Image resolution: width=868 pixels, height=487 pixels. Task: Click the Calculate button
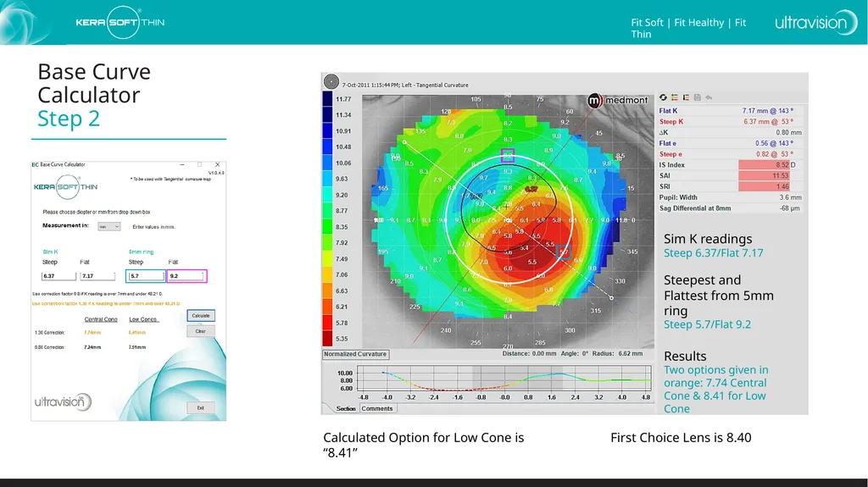point(200,315)
